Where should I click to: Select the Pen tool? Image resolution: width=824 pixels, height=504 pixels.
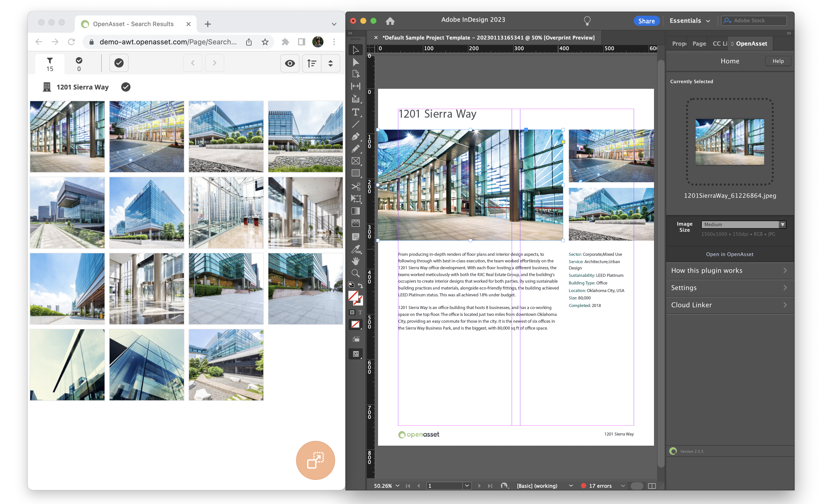(355, 136)
